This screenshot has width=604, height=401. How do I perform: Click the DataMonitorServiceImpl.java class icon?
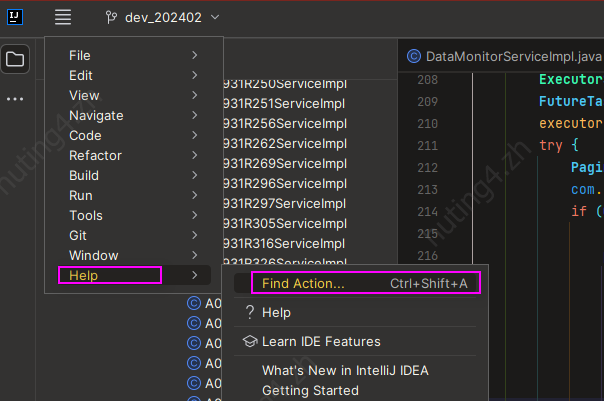pyautogui.click(x=413, y=56)
